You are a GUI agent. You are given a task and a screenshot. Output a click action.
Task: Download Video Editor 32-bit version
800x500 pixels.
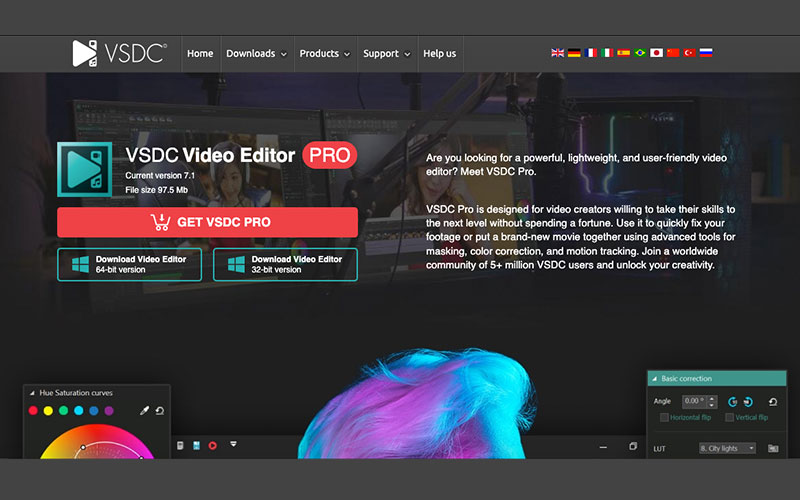click(285, 264)
